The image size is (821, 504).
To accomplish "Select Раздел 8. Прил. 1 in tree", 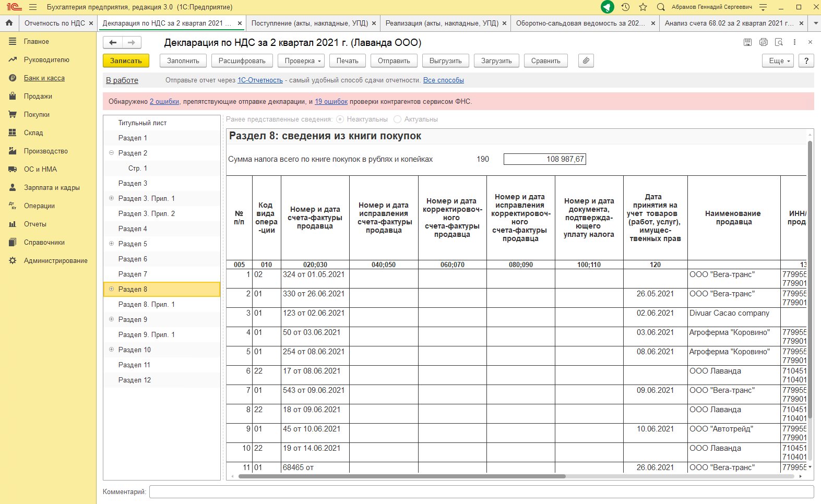I will point(162,305).
